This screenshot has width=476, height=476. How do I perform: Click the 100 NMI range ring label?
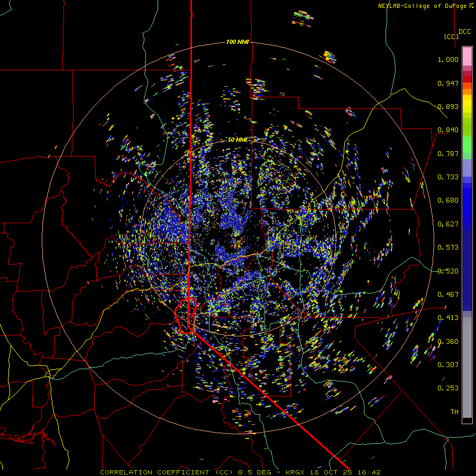(237, 42)
